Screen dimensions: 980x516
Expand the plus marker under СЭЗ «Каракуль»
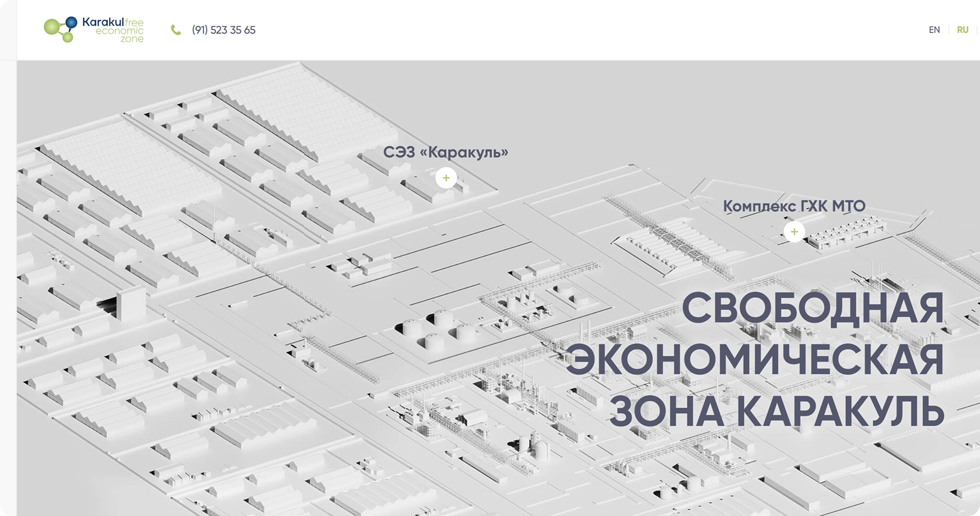click(446, 178)
